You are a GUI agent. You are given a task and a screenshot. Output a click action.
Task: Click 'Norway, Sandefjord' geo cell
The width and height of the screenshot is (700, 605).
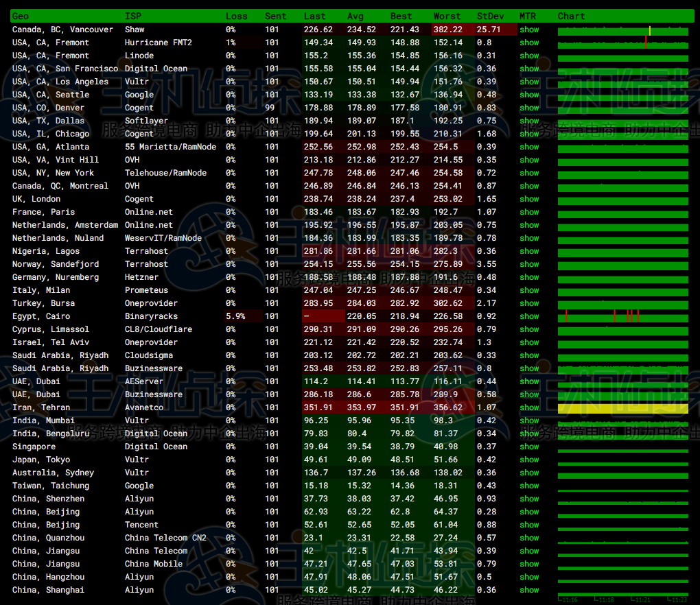[56, 263]
